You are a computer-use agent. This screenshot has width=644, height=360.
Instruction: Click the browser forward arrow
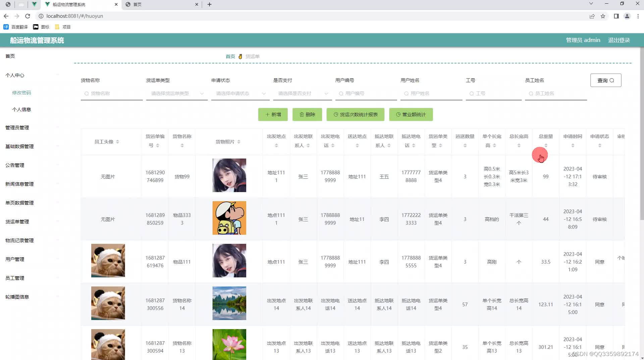[17, 16]
